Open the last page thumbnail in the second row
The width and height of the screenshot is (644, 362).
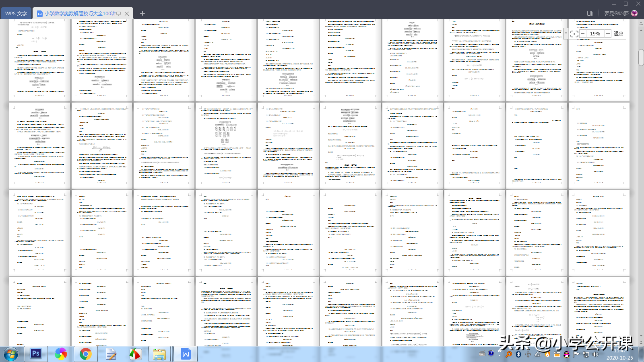(599, 145)
